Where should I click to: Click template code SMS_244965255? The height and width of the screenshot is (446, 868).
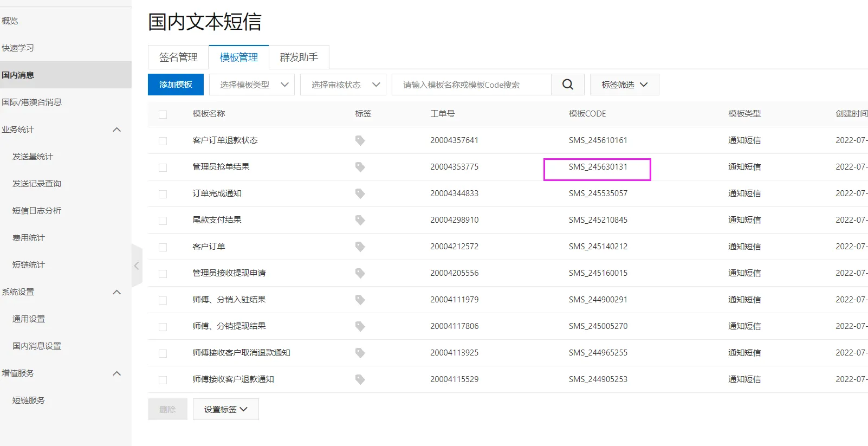(x=598, y=353)
